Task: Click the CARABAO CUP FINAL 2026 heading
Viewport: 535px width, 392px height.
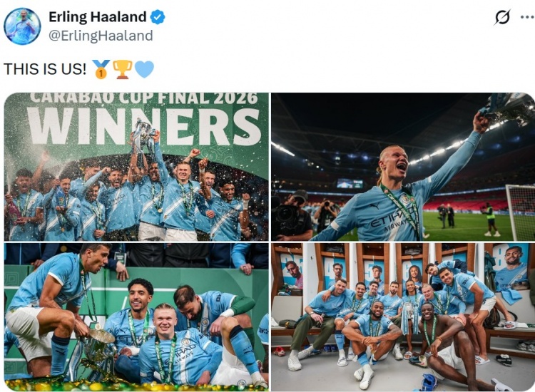Action: point(143,98)
